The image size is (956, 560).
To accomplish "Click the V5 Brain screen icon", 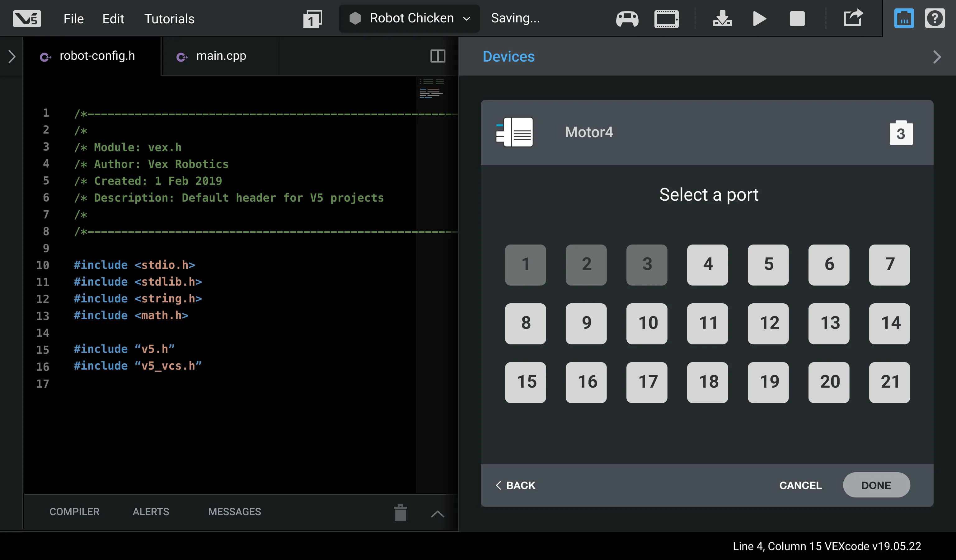I will point(666,19).
